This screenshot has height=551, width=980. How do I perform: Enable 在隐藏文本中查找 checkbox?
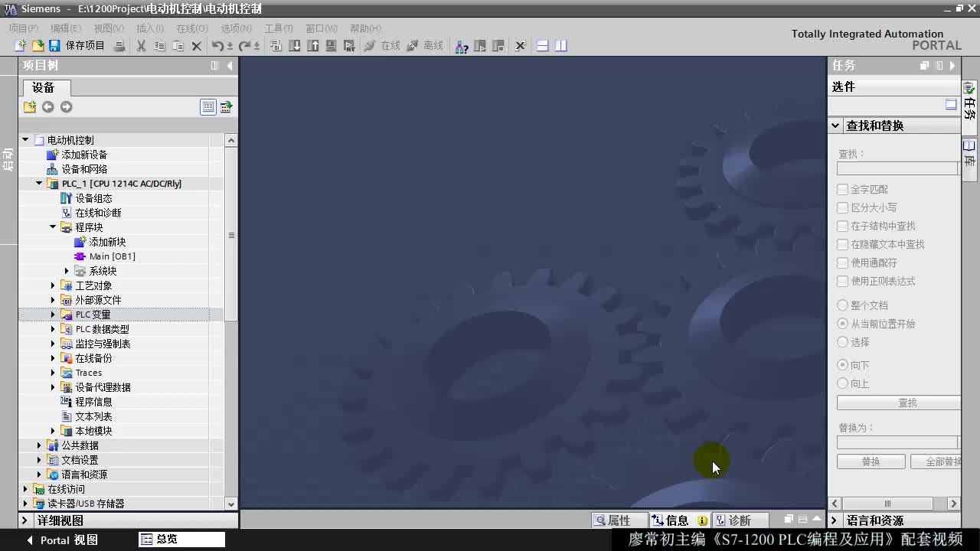pyautogui.click(x=842, y=244)
